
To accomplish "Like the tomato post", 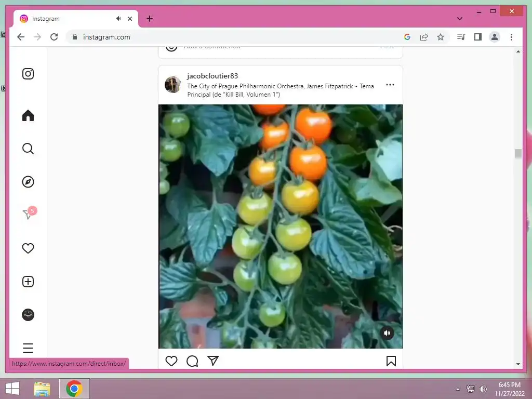I will point(171,361).
